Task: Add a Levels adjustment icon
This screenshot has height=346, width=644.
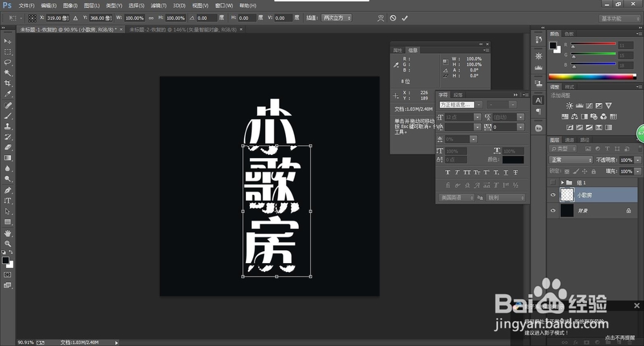Action: 580,105
